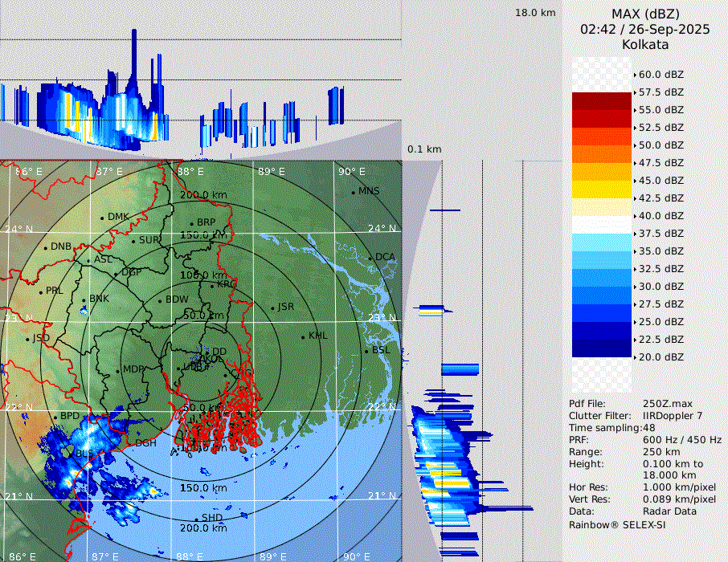The height and width of the screenshot is (562, 728).
Task: Click the BDW station marker
Action: click(160, 301)
